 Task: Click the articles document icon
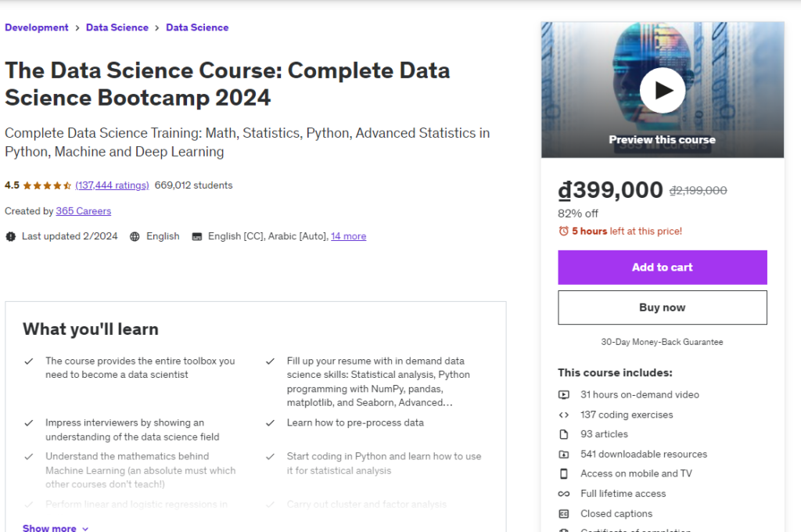click(563, 433)
